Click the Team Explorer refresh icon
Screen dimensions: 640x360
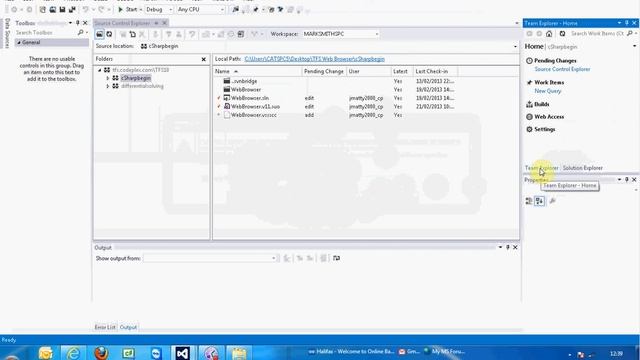coord(562,34)
